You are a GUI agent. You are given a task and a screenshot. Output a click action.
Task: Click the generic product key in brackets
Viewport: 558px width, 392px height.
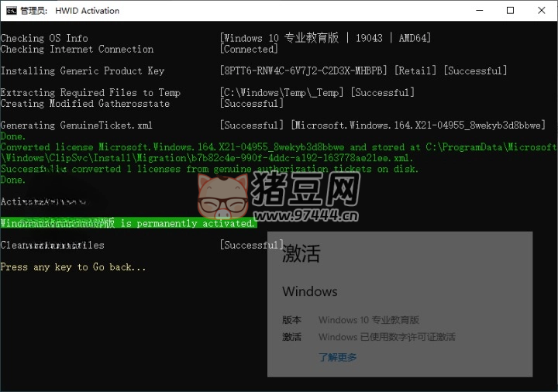coord(303,70)
